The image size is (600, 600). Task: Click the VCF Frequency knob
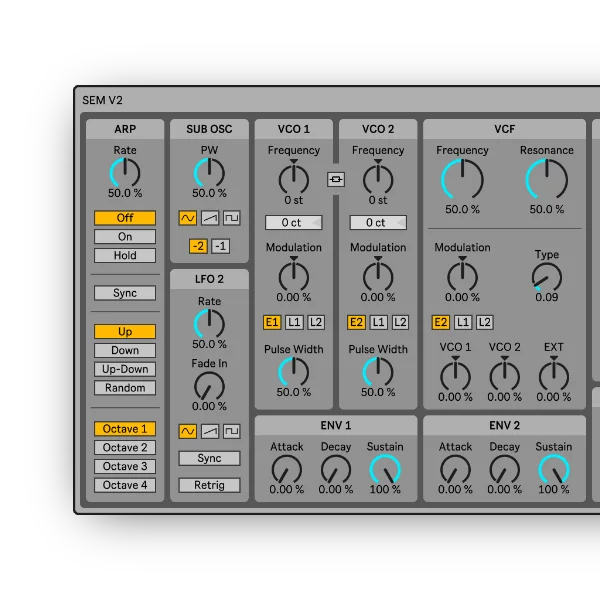[463, 180]
